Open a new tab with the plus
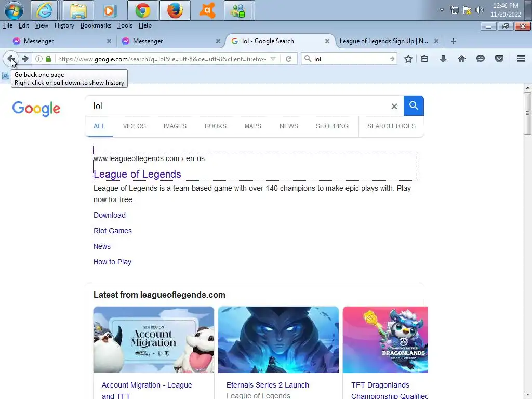This screenshot has width=532, height=399. pos(453,41)
